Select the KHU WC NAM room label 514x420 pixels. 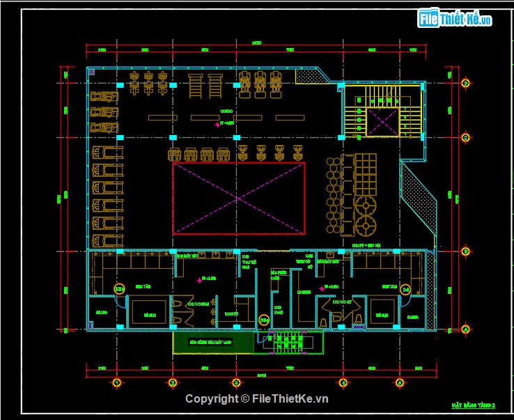point(198,304)
